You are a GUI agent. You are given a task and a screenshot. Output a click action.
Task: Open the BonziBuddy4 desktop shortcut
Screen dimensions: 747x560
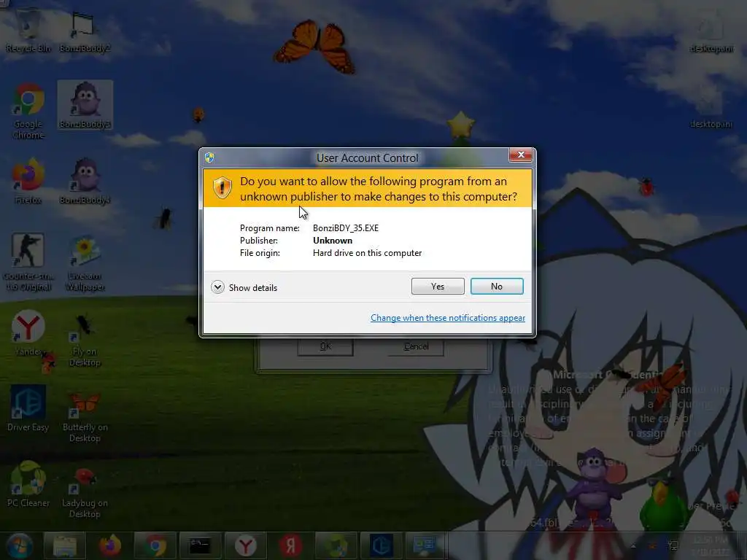(x=85, y=181)
